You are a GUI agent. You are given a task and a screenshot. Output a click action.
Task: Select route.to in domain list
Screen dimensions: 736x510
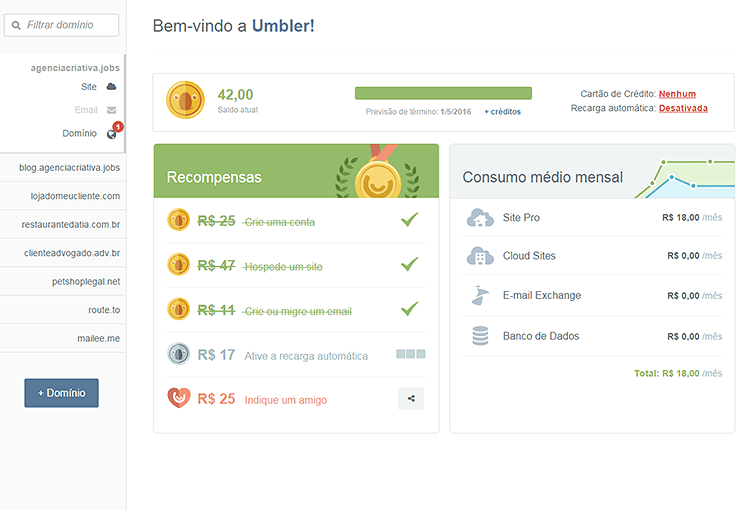(x=63, y=310)
